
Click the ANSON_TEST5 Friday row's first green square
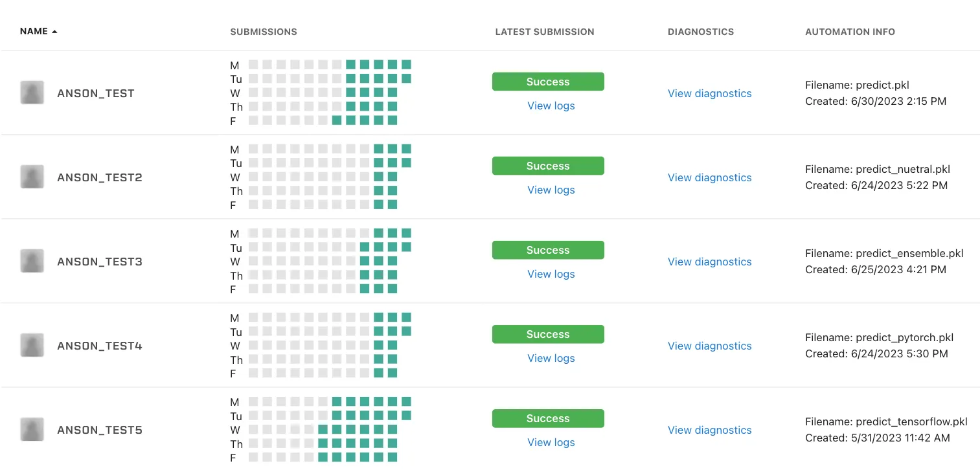tap(323, 457)
